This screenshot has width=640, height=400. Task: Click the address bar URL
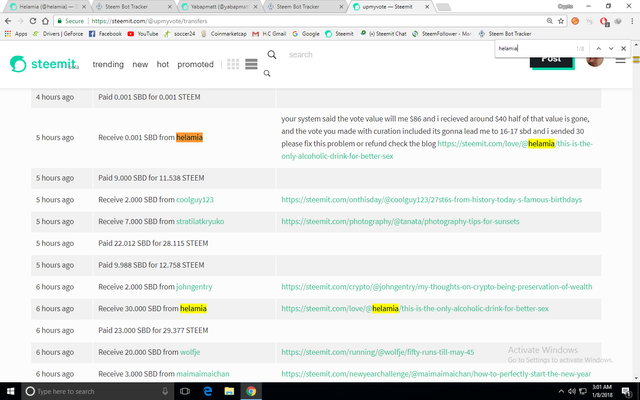click(x=149, y=21)
